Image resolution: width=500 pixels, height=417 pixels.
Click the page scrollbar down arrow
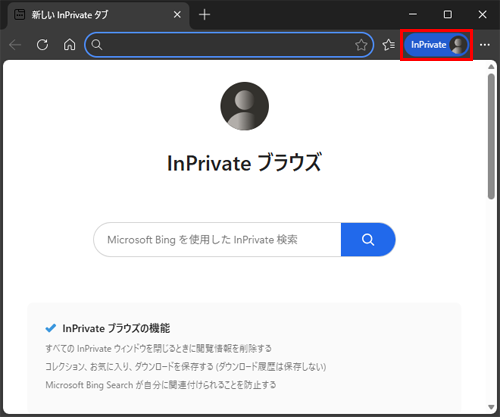click(491, 407)
